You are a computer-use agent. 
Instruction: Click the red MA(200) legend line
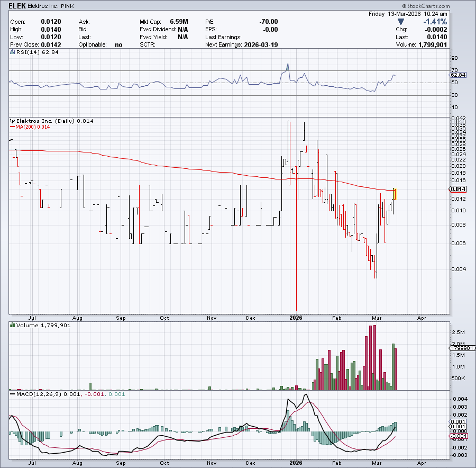pos(13,127)
